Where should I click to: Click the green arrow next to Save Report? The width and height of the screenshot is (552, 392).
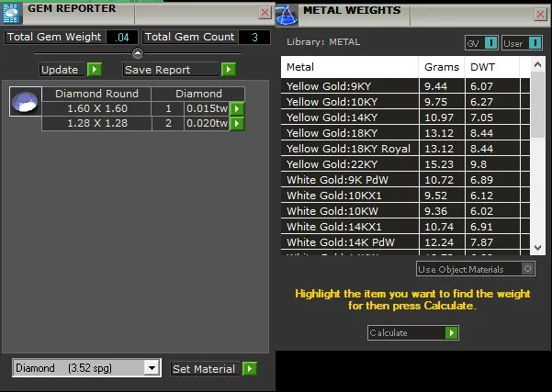pos(229,70)
